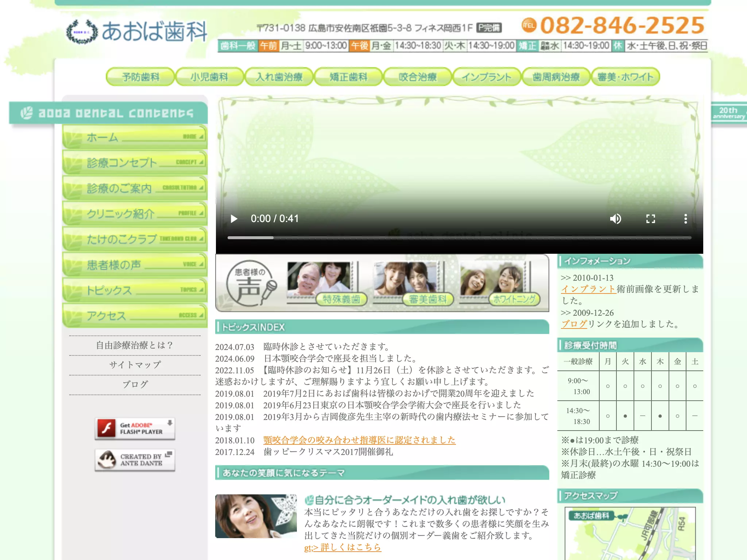Open the 入れ歯治療 tab
Viewport: 747px width, 560px height.
(x=279, y=77)
